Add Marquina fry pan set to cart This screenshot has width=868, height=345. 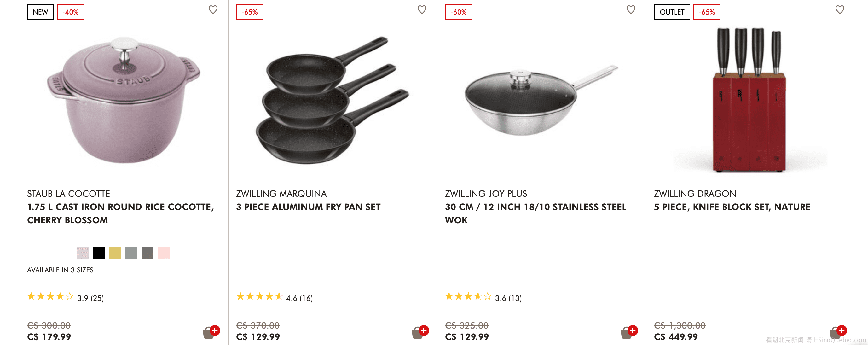pyautogui.click(x=420, y=332)
